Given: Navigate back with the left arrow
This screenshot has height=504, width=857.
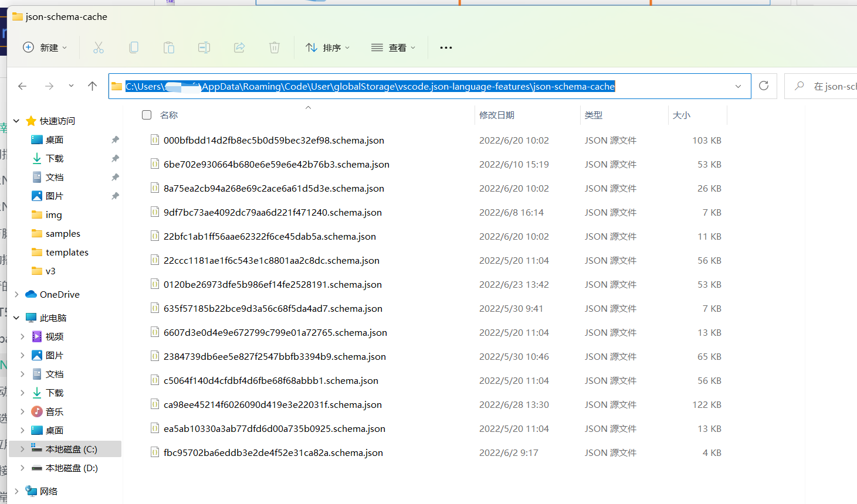Looking at the screenshot, I should pyautogui.click(x=22, y=86).
